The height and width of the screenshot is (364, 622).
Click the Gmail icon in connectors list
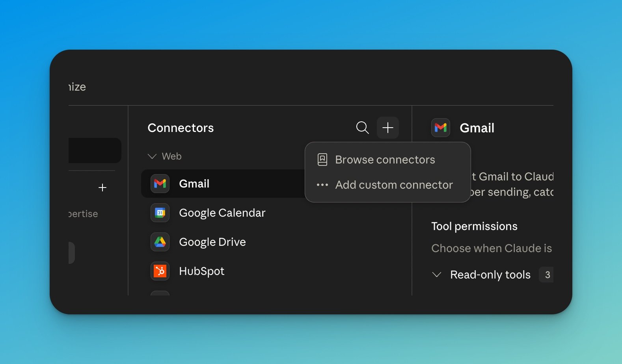pyautogui.click(x=160, y=184)
